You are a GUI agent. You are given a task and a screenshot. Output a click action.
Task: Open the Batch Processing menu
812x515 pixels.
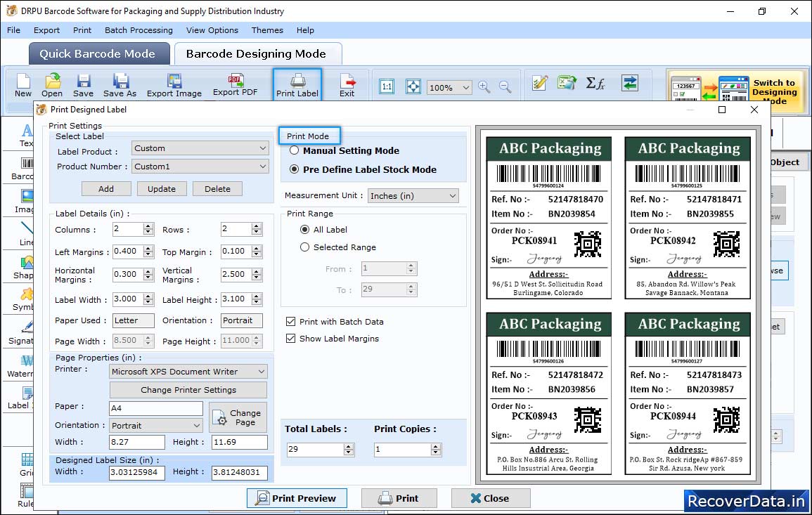[x=138, y=30]
